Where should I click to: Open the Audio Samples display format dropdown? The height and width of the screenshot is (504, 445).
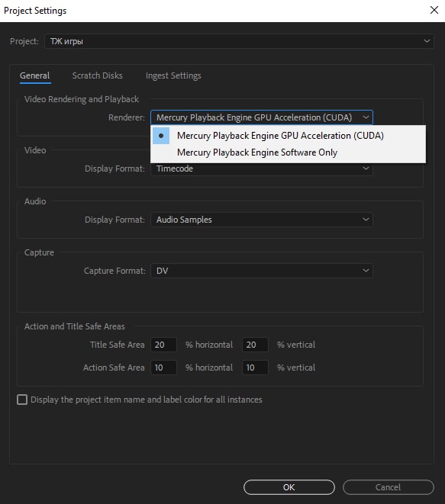point(262,220)
